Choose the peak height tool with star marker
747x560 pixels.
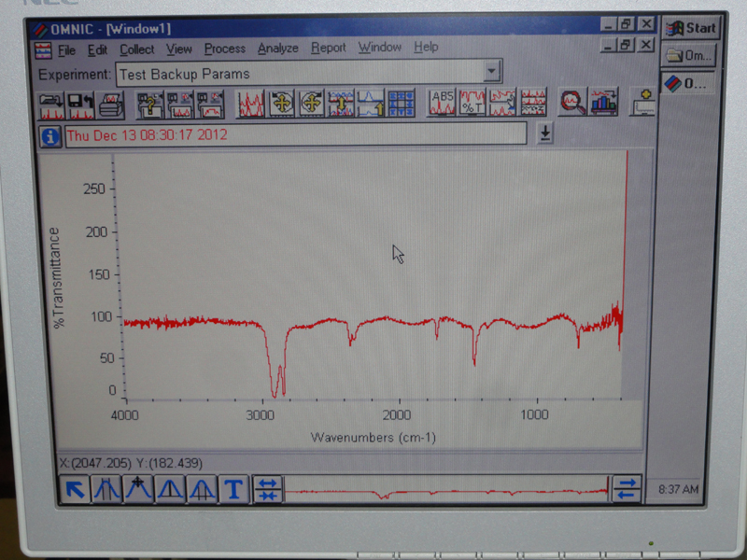coord(139,489)
